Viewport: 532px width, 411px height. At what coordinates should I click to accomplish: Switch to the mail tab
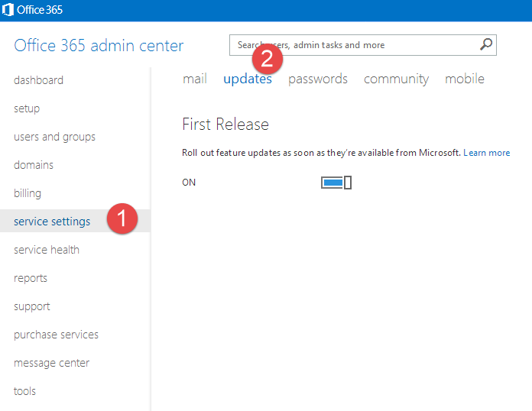pos(195,79)
